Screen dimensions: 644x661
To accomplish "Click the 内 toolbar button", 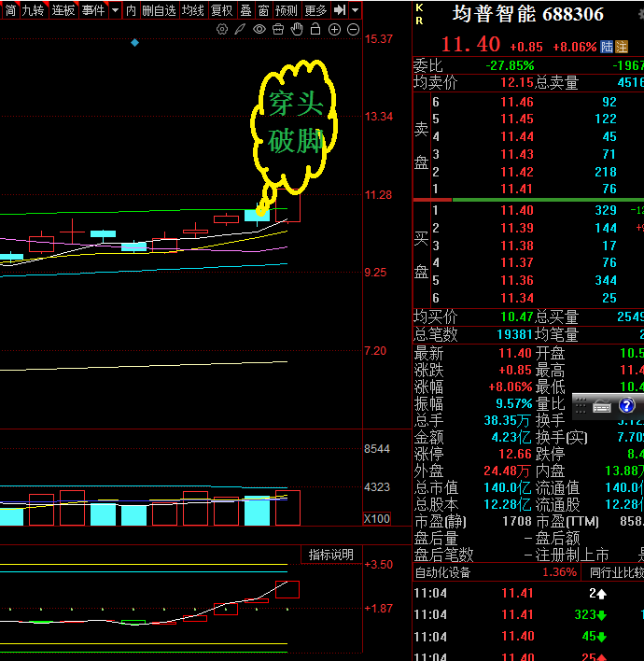I will click(131, 10).
